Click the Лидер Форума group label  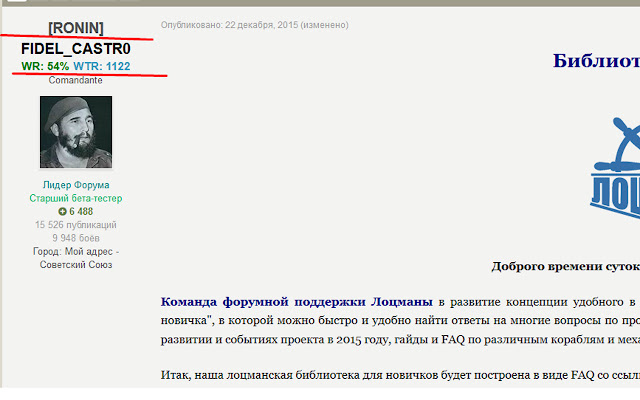point(76,185)
